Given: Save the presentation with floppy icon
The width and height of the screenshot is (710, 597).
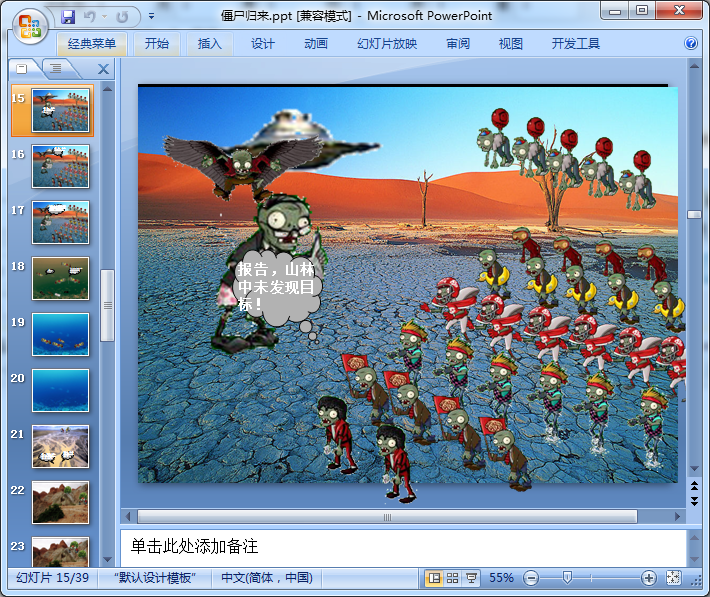Looking at the screenshot, I should 68,17.
